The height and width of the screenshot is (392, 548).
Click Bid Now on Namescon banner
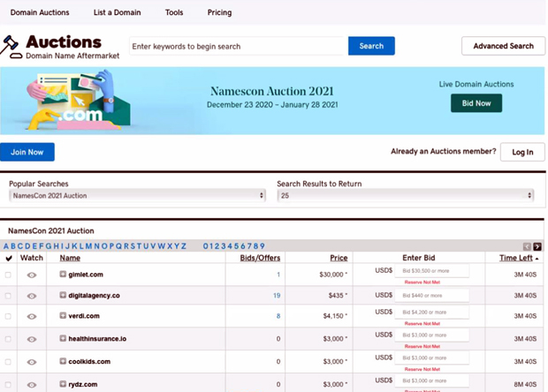476,103
